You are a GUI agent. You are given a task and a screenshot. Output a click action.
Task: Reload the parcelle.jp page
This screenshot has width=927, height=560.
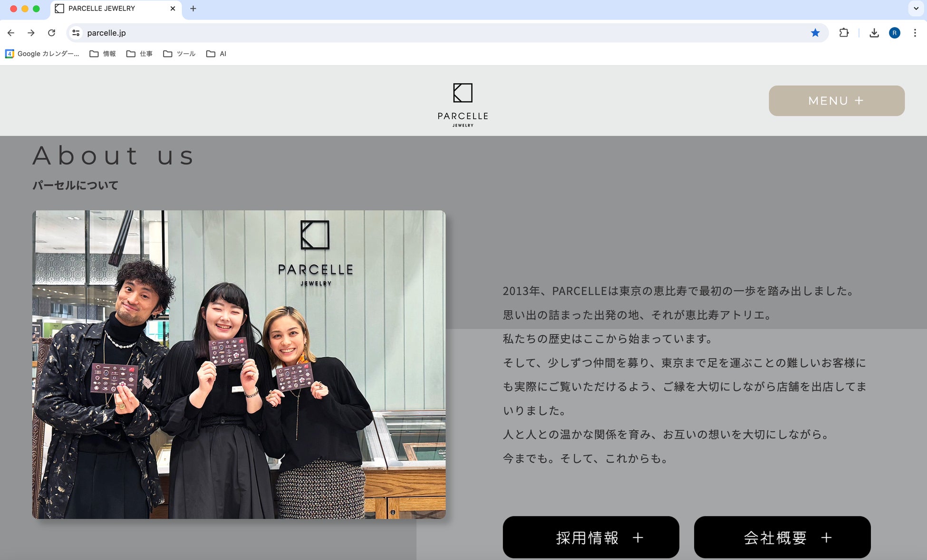52,33
